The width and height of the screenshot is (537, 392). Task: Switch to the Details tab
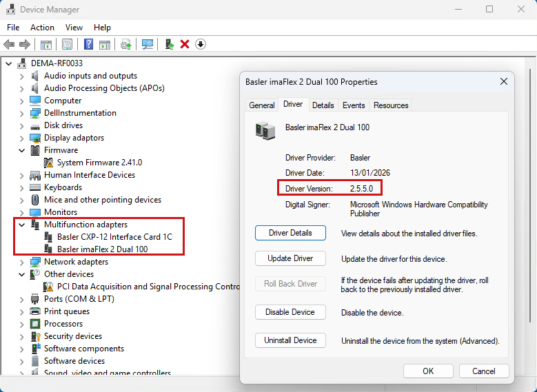[323, 105]
